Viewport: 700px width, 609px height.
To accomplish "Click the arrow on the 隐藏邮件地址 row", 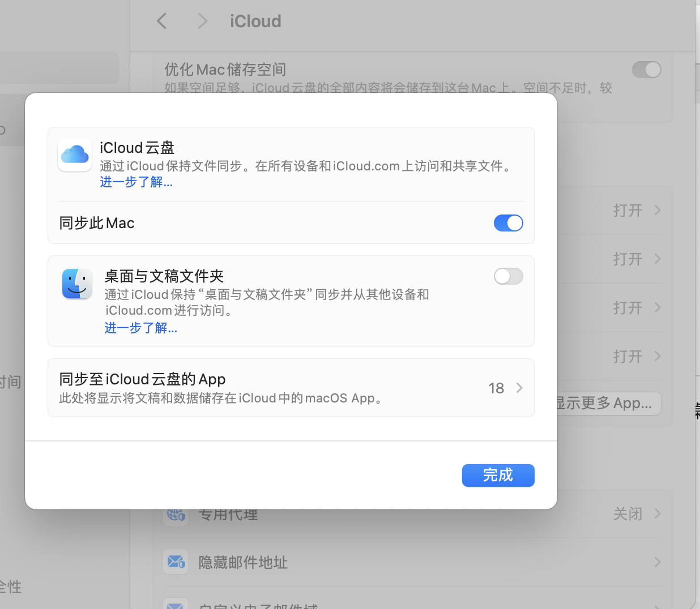I will point(657,562).
